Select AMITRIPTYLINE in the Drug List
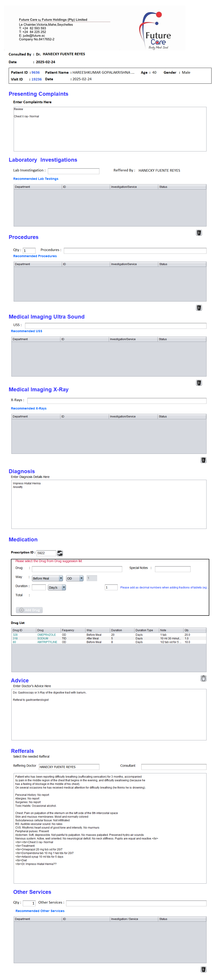Viewport: 212px width, 980px height. [47, 642]
